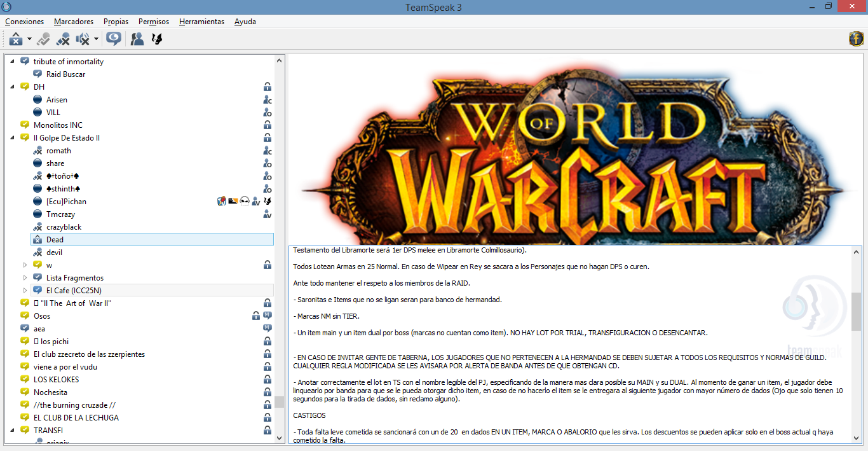Image resolution: width=868 pixels, height=451 pixels.
Task: Click the group badge next to VILL
Action: coord(268,113)
